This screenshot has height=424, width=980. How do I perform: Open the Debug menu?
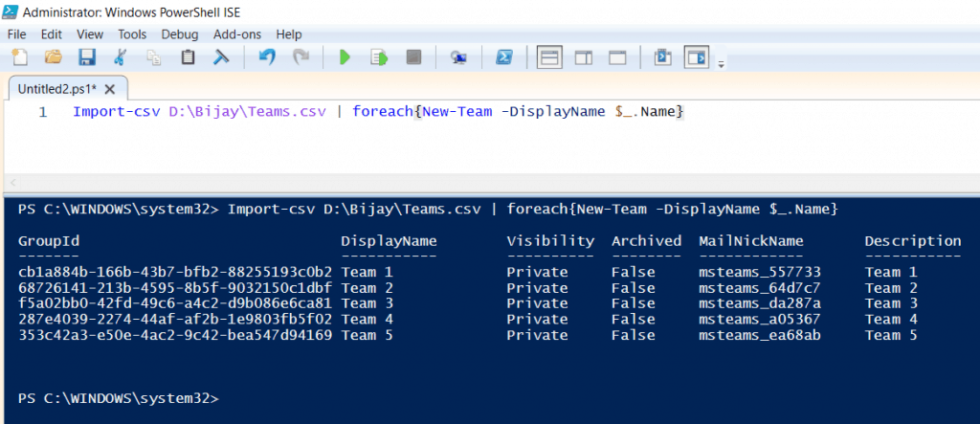pyautogui.click(x=179, y=34)
